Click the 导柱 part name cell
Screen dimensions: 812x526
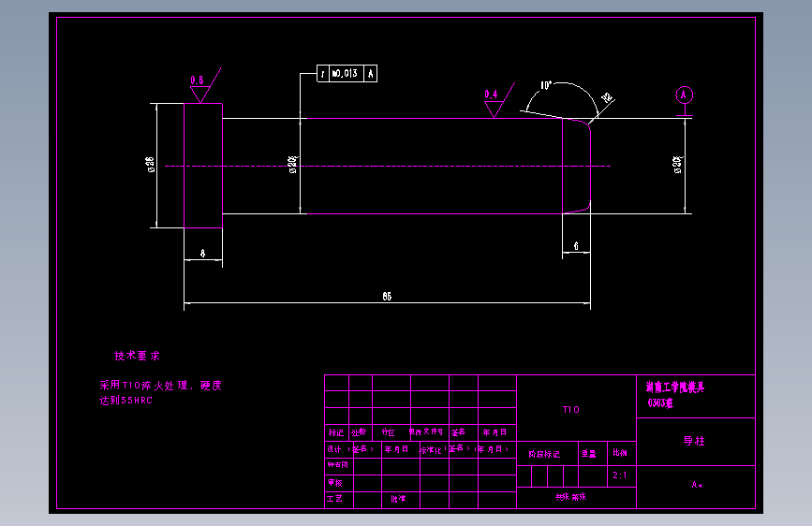tap(694, 441)
